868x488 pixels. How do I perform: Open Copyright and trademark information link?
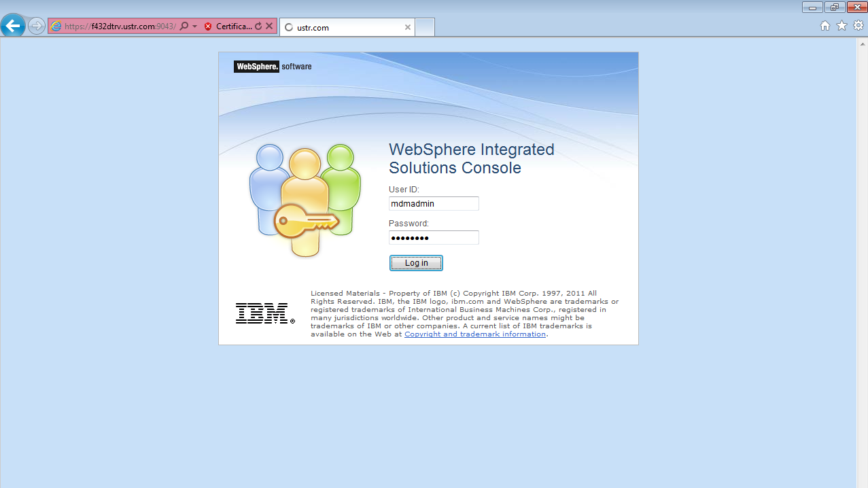tap(475, 334)
